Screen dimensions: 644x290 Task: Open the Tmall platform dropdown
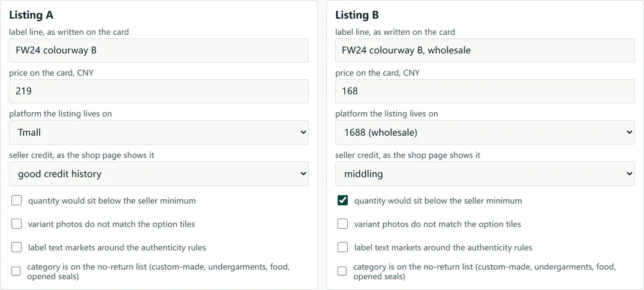click(159, 133)
